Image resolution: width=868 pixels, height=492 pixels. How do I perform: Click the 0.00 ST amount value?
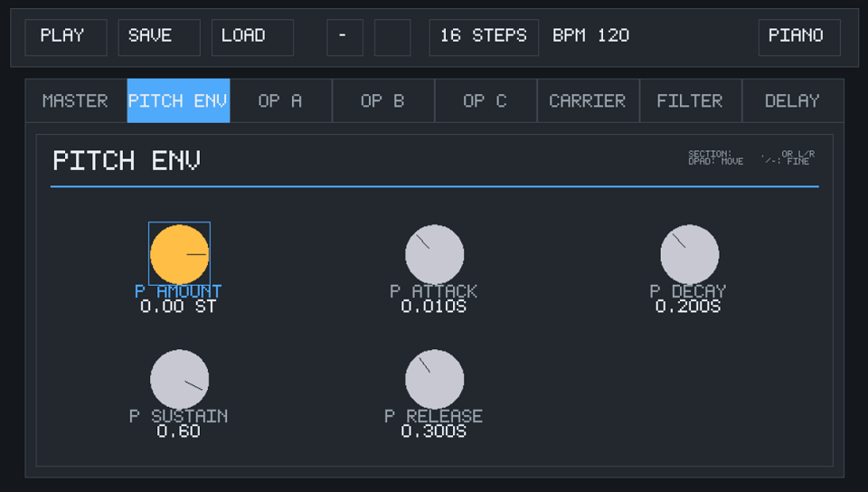pos(178,307)
